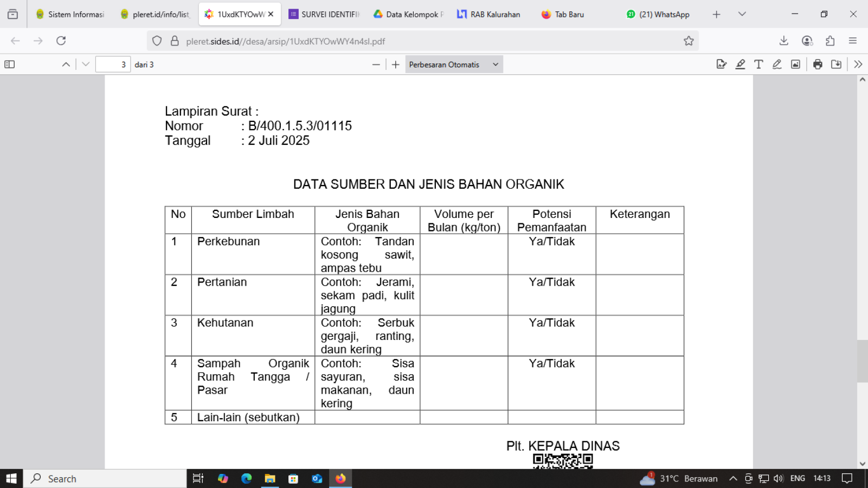Click the 'DATA SUMBER DAN JENIS BAHAN ORGANIK' heading
Image resolution: width=868 pixels, height=488 pixels.
click(429, 184)
